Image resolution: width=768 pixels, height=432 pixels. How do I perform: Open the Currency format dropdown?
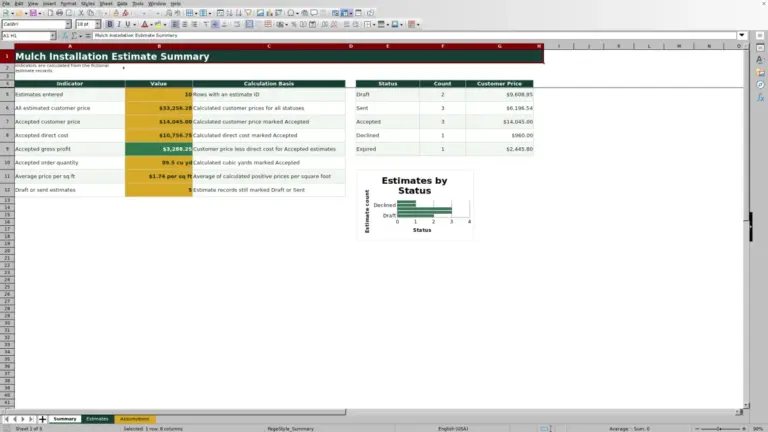287,24
